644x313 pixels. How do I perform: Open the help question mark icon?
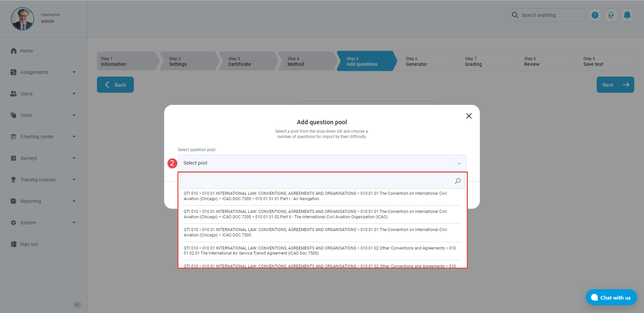(x=595, y=15)
